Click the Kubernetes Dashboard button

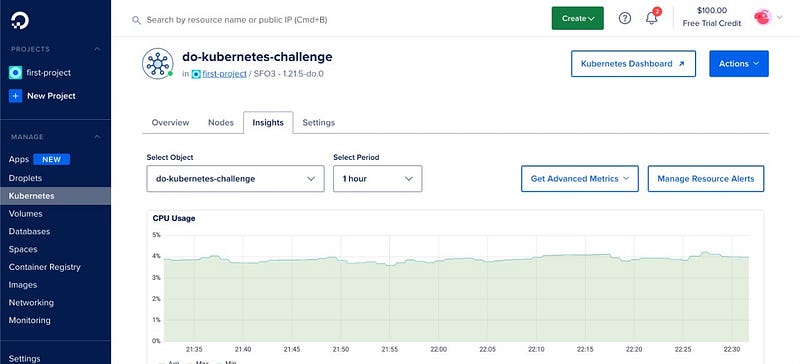[633, 64]
